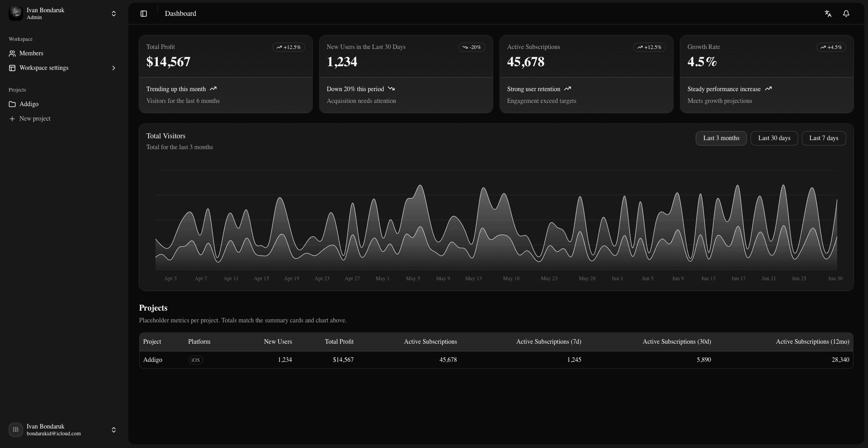This screenshot has height=448, width=868.
Task: Expand the account menu chevrons at bottom
Action: 114,430
